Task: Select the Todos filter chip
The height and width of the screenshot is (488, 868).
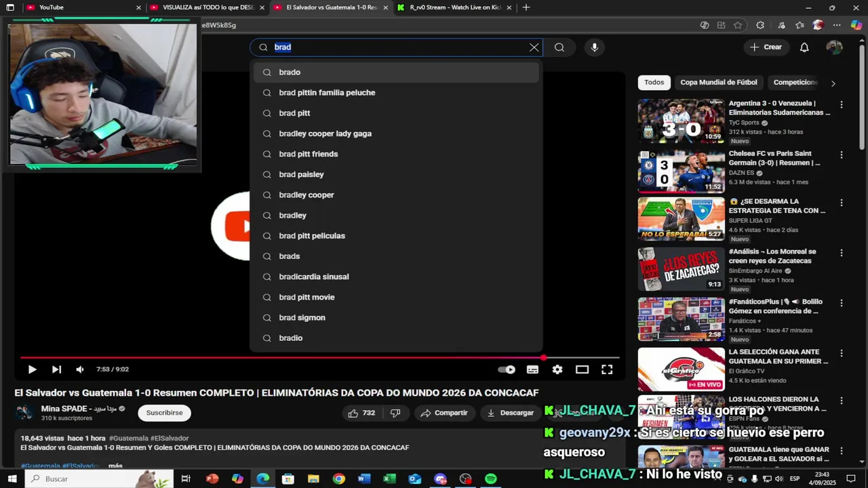Action: [654, 83]
